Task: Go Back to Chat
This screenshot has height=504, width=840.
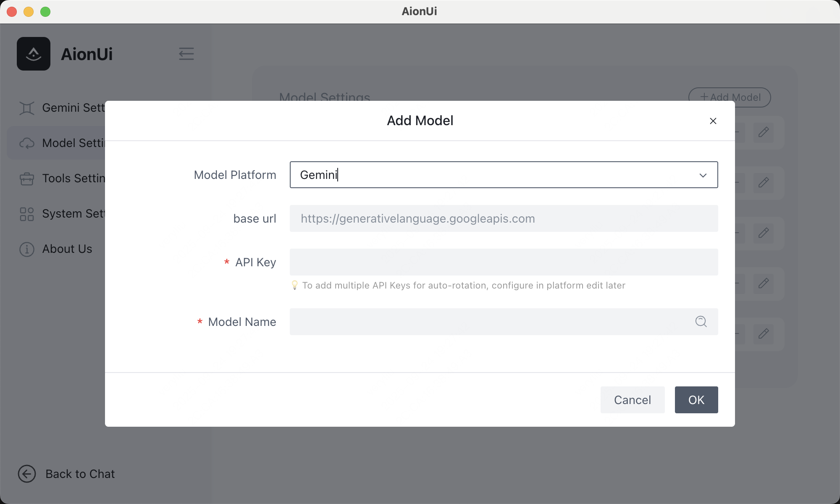Action: click(66, 474)
